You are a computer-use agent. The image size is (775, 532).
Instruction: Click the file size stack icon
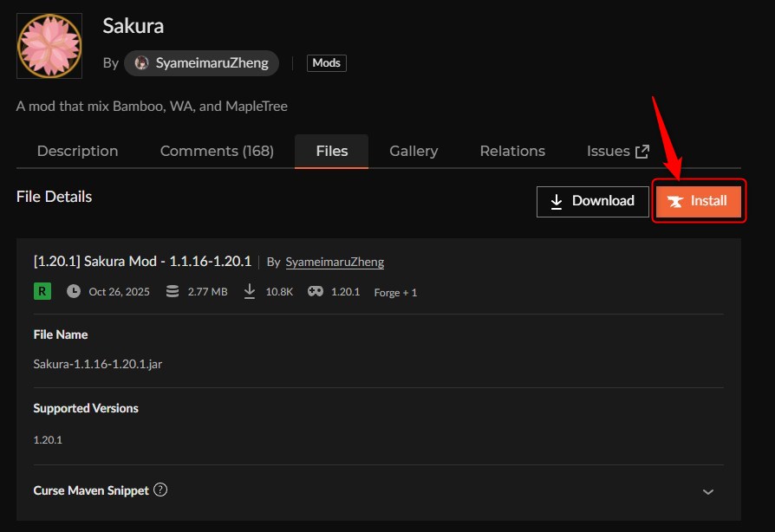tap(173, 291)
